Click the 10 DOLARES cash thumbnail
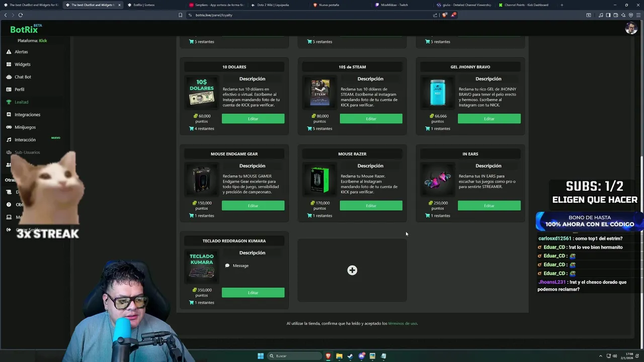This screenshot has width=644, height=362. click(201, 93)
